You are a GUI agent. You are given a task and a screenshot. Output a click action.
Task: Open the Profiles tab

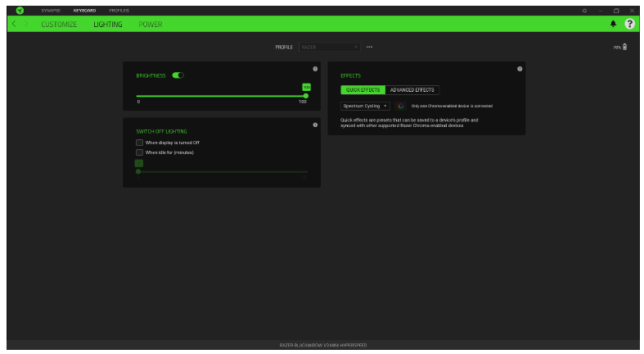[119, 11]
